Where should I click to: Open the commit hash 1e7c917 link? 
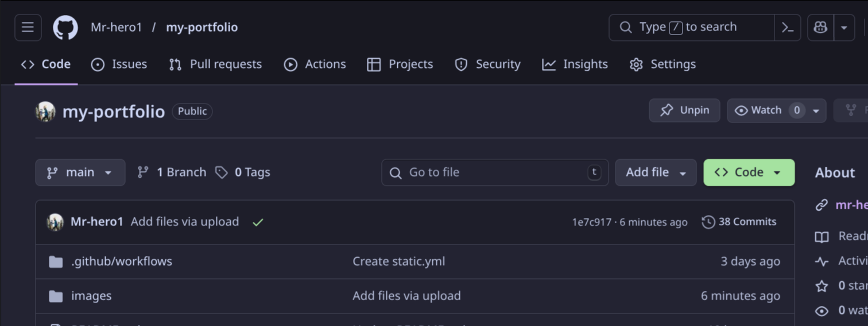[x=591, y=223]
